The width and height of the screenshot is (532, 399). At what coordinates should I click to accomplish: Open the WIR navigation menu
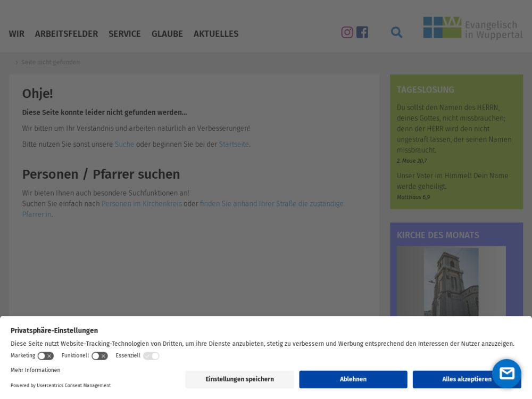pos(16,34)
